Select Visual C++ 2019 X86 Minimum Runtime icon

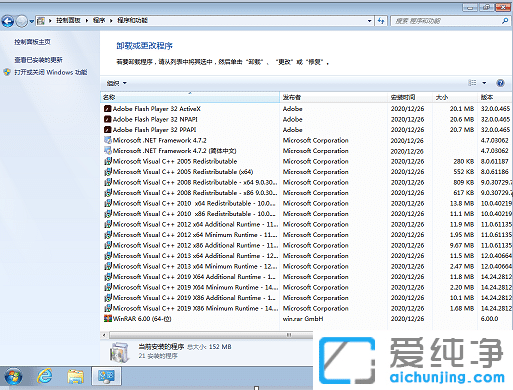click(x=108, y=308)
